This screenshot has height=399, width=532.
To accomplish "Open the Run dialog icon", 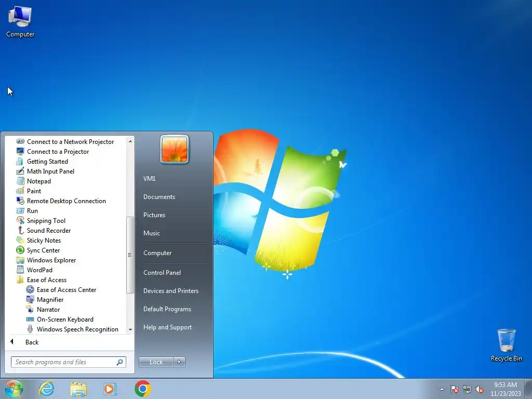I will (20, 210).
